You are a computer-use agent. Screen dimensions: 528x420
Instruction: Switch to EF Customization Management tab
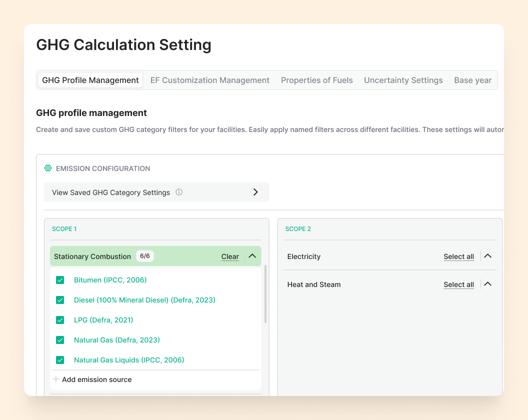tap(209, 80)
